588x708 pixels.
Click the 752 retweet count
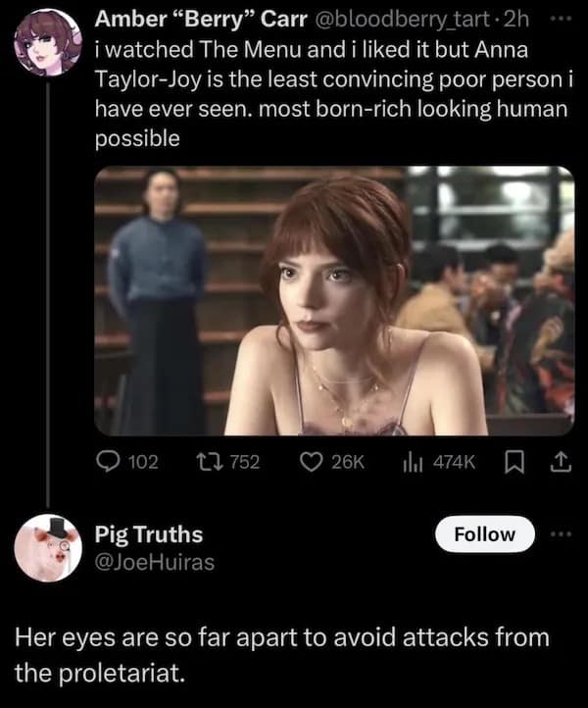[x=243, y=462]
